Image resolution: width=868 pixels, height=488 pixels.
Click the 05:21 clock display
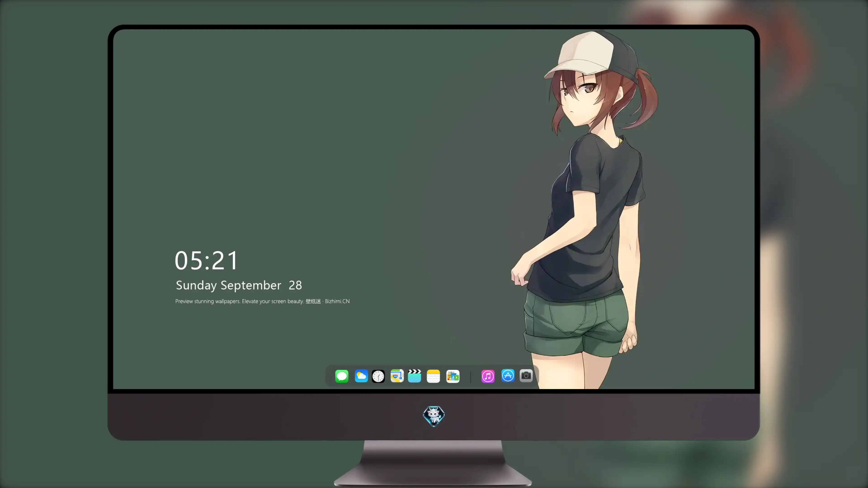tap(206, 260)
